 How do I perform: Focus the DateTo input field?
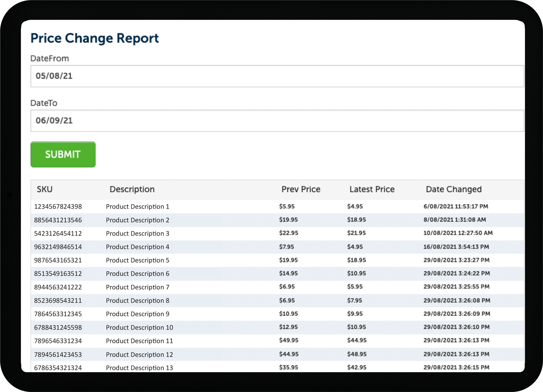pyautogui.click(x=277, y=121)
